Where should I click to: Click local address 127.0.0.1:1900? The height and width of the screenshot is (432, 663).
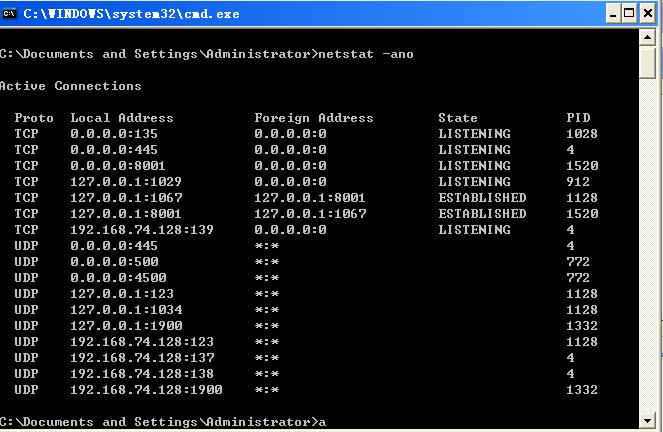pos(126,326)
